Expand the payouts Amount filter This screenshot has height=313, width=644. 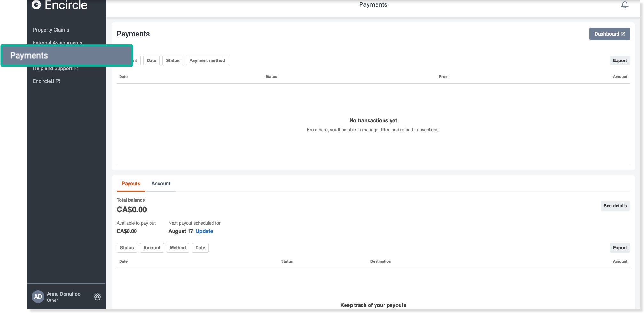point(152,248)
